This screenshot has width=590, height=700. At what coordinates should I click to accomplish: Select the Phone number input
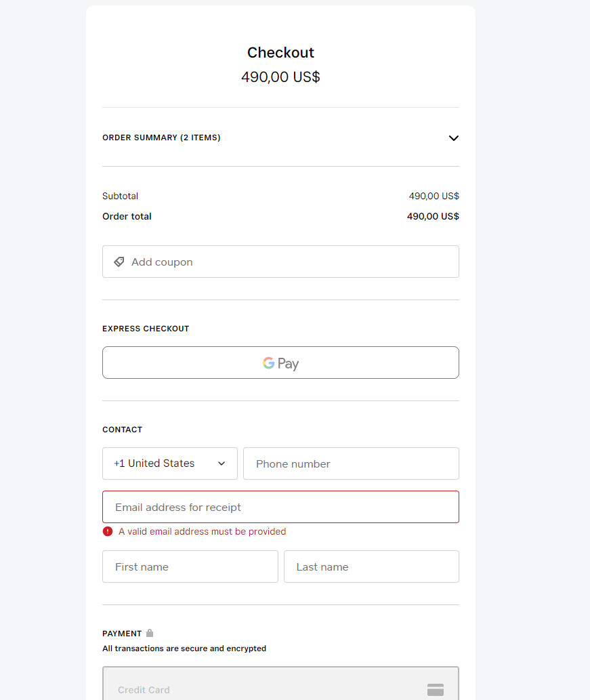click(351, 464)
